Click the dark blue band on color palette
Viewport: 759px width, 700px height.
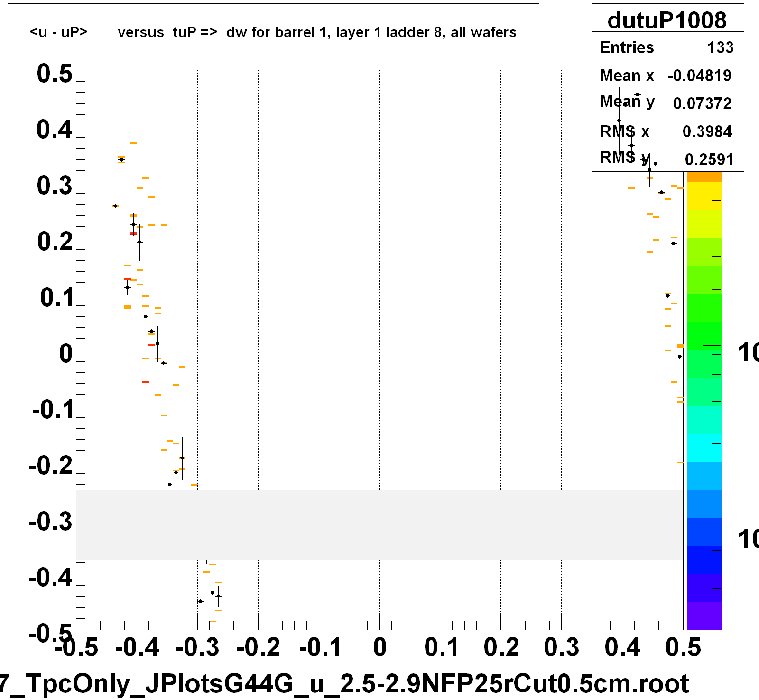click(x=703, y=560)
